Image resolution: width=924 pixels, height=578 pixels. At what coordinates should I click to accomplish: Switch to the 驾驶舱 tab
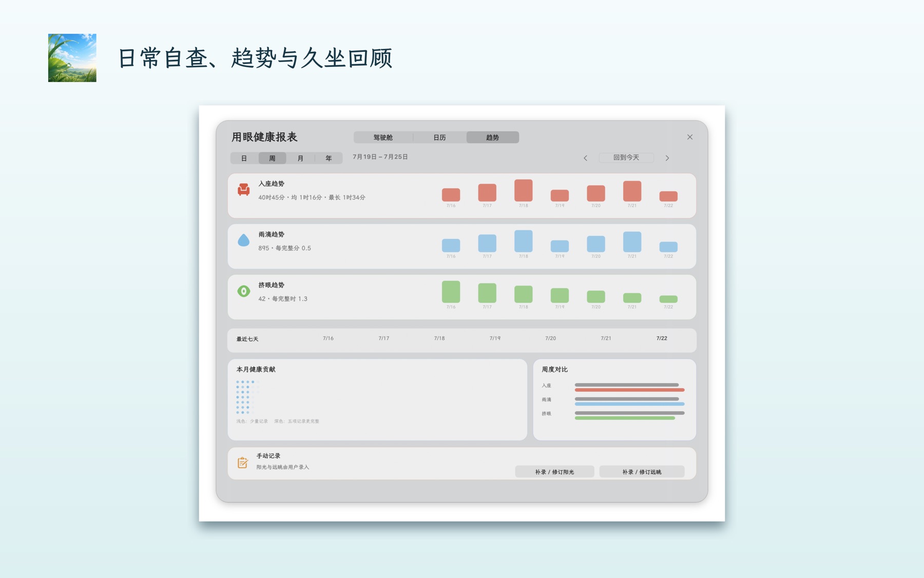[383, 137]
